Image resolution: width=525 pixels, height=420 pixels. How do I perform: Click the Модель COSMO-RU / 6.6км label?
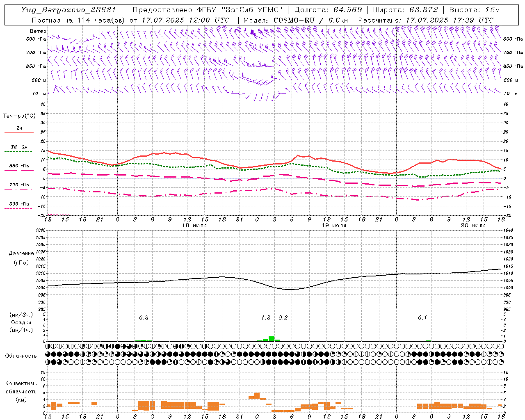[296, 20]
